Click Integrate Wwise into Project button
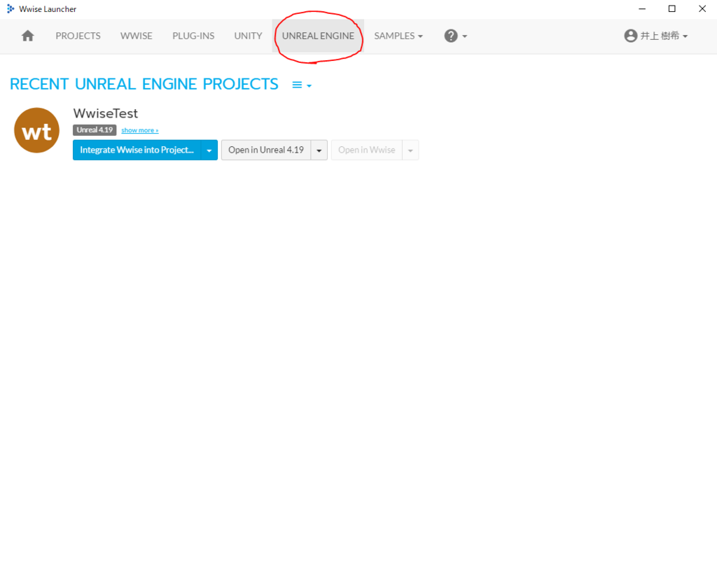The height and width of the screenshot is (588, 717). point(137,150)
